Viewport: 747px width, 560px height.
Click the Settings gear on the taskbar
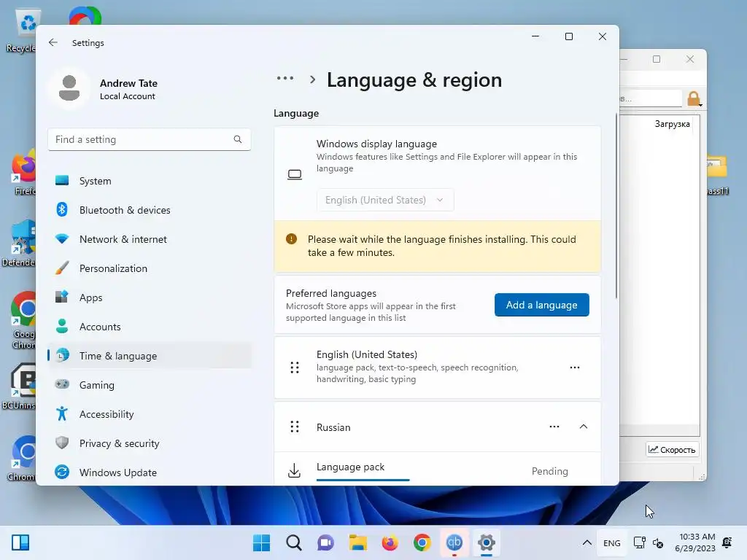(487, 542)
